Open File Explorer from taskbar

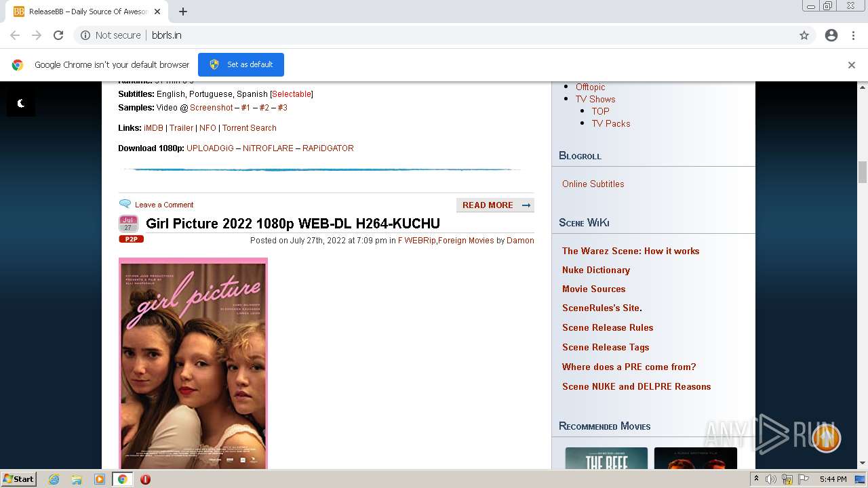[77, 479]
